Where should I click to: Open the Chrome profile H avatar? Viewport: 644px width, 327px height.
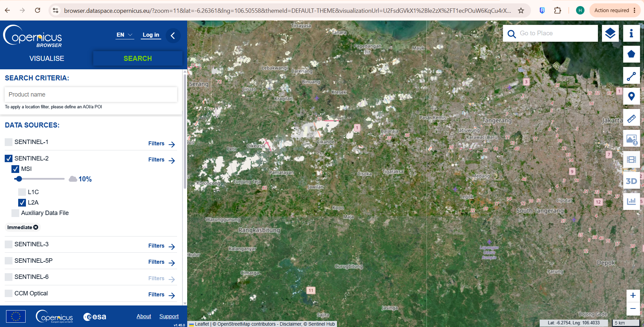click(x=580, y=10)
